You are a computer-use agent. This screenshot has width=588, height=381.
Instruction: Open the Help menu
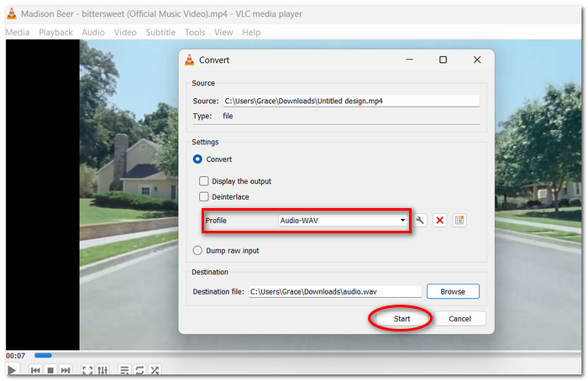click(251, 32)
